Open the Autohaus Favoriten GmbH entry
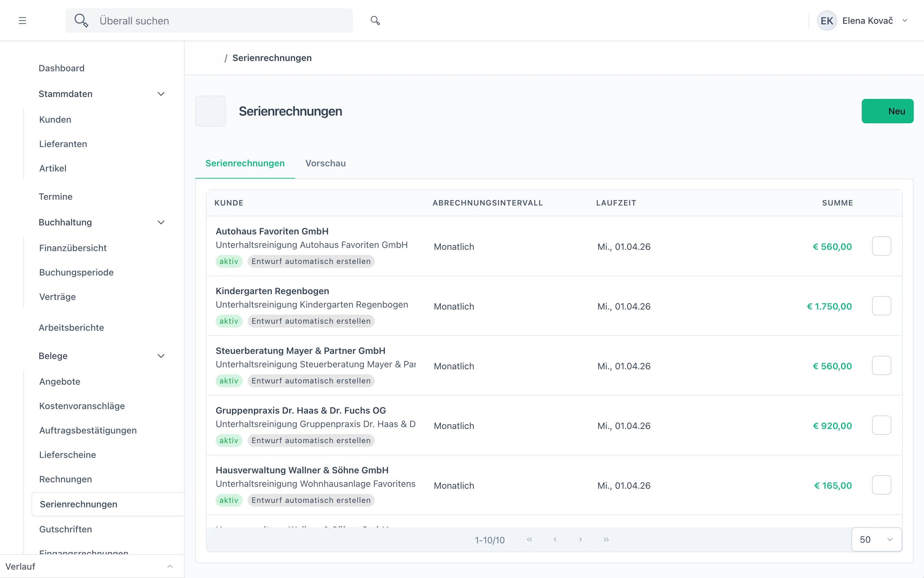Screen dimensions: 924x578 coord(272,231)
